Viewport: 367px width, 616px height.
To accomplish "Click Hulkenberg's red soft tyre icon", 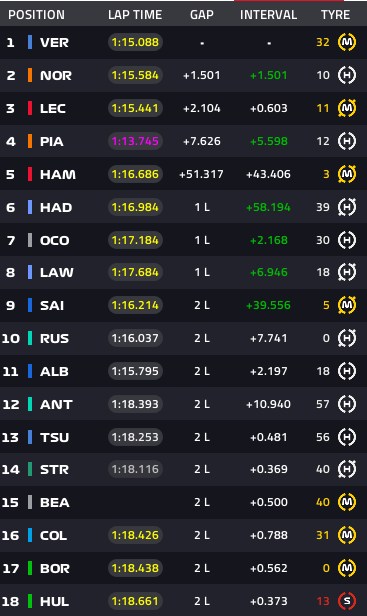I will pos(347,601).
